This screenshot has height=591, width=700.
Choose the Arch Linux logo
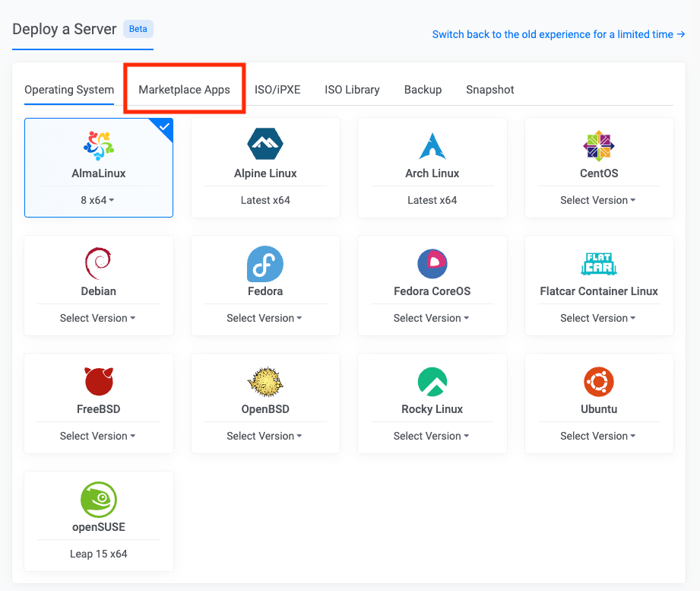point(432,145)
